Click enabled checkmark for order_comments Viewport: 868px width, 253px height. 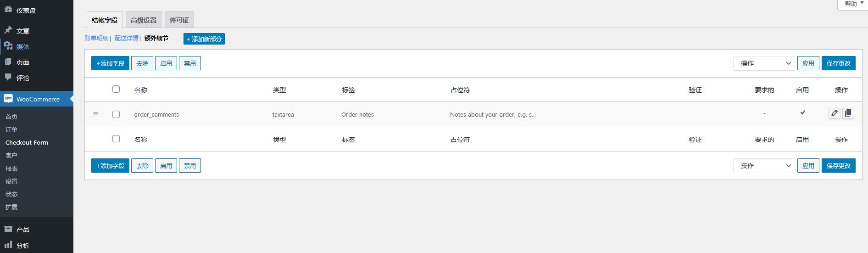tap(803, 112)
